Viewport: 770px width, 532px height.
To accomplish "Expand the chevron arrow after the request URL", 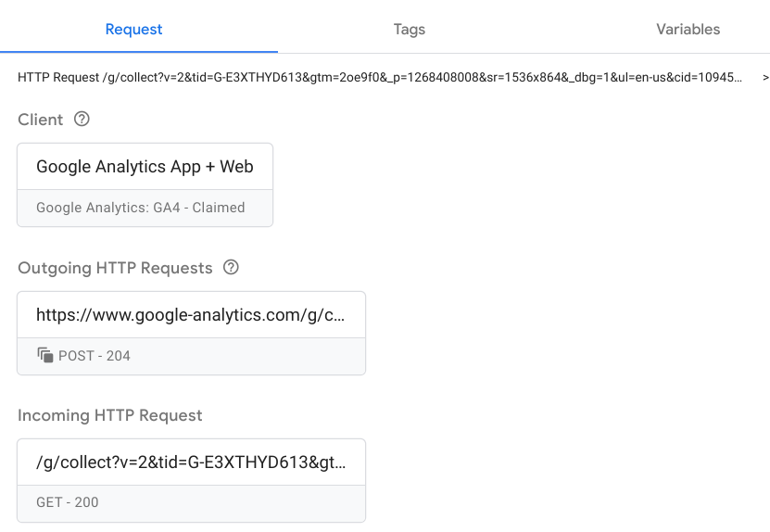I will click(x=765, y=78).
